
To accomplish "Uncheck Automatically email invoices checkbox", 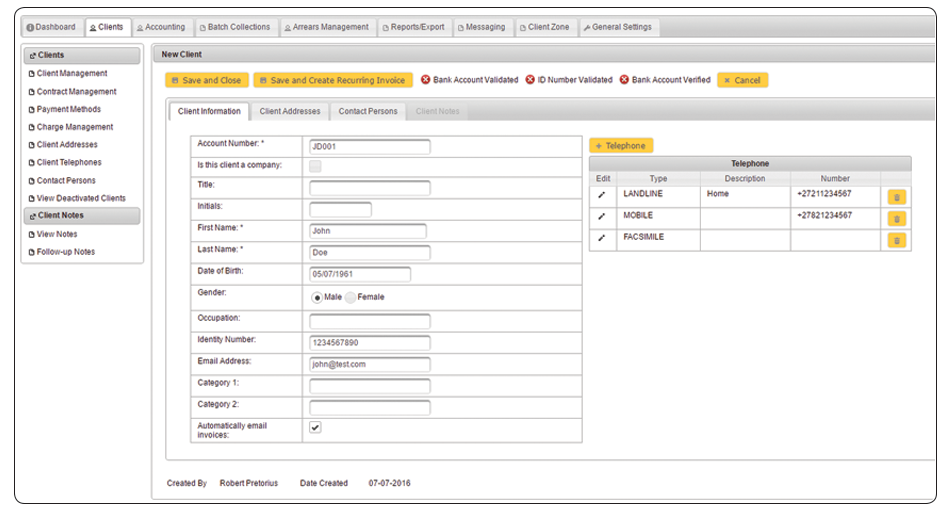I will pos(315,427).
